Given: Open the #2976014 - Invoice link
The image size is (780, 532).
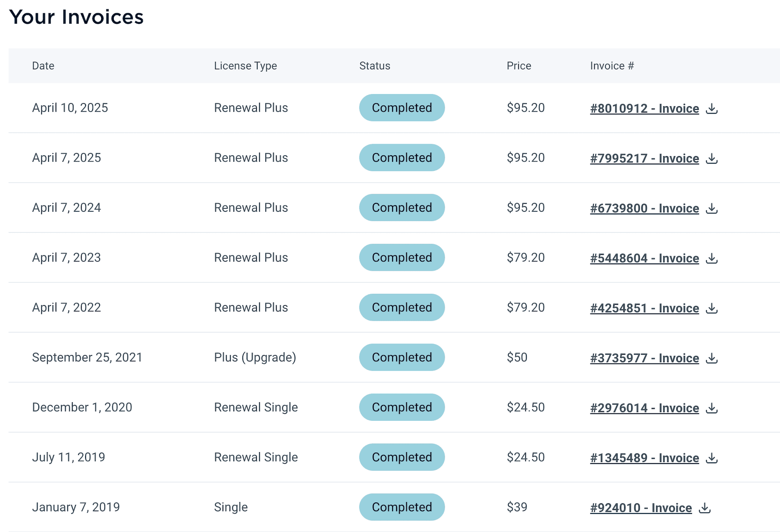Looking at the screenshot, I should (x=645, y=408).
